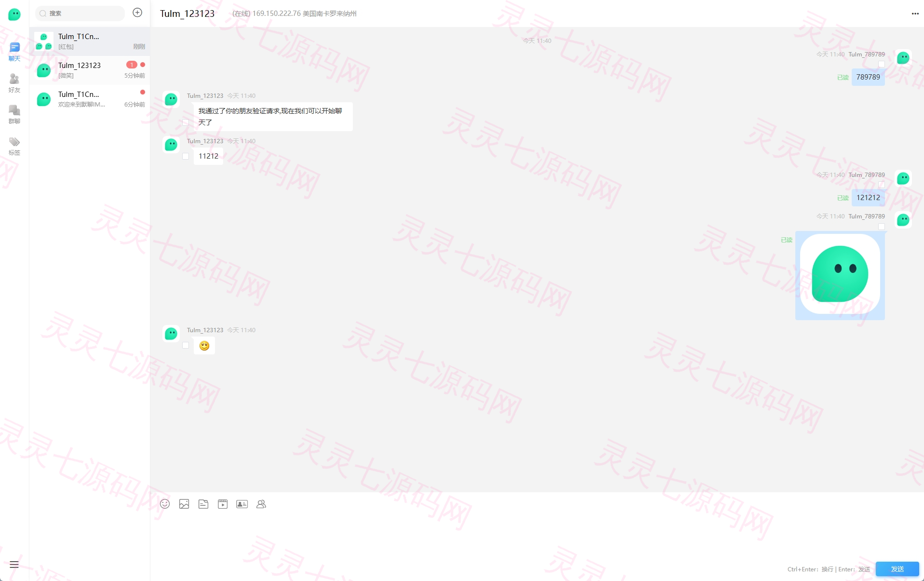Click the send video icon
924x581 pixels.
223,504
